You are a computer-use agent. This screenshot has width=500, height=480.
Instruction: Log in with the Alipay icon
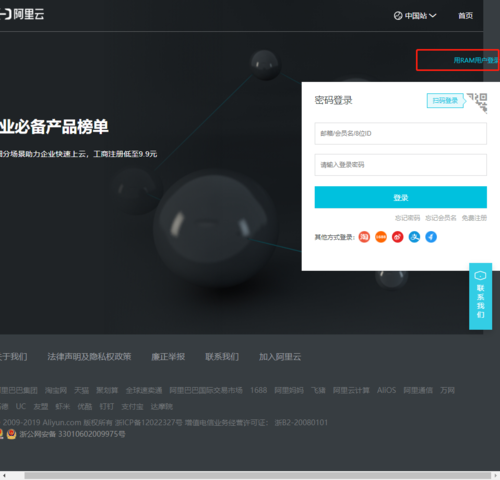[414, 237]
